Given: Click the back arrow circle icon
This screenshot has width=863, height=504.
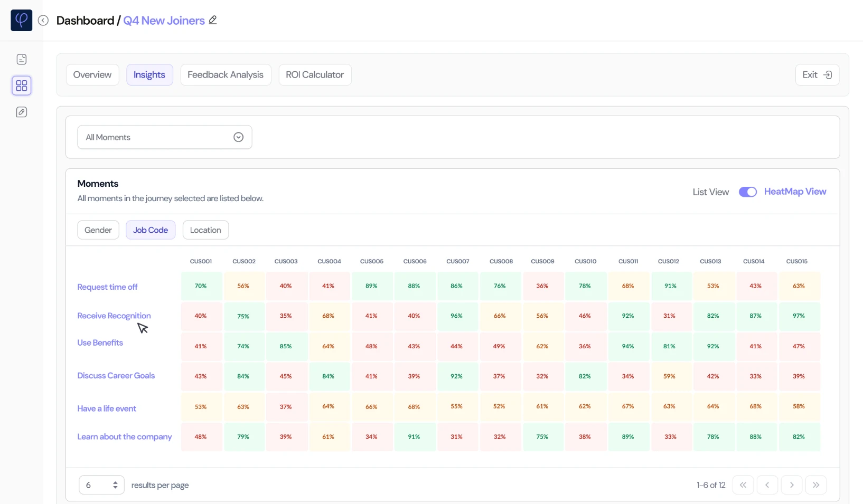Looking at the screenshot, I should (43, 21).
